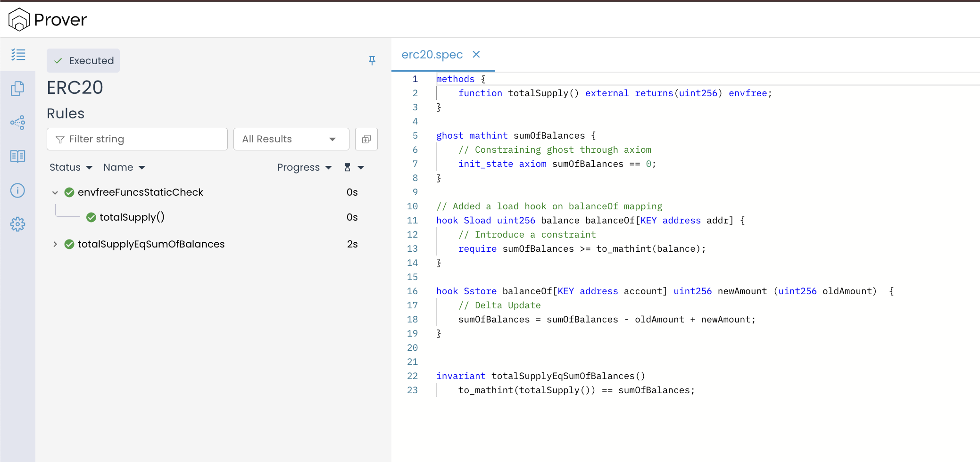Viewport: 980px width, 462px height.
Task: Switch to the erc20.spec tab
Action: point(432,55)
